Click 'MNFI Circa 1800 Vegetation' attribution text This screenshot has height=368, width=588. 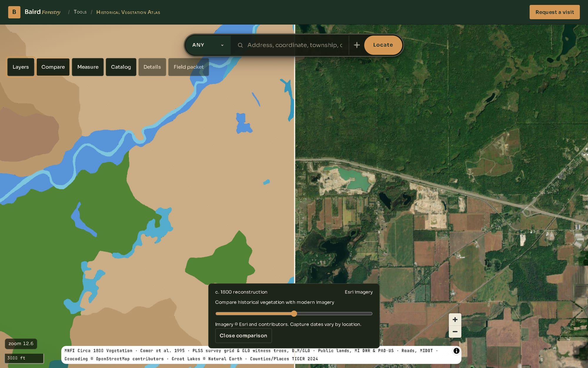pyautogui.click(x=98, y=351)
